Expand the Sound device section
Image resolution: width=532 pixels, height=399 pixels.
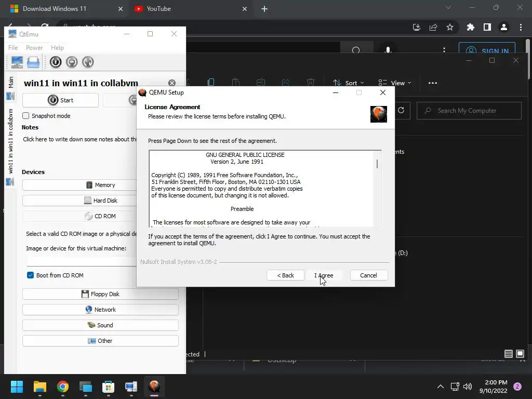(x=100, y=325)
